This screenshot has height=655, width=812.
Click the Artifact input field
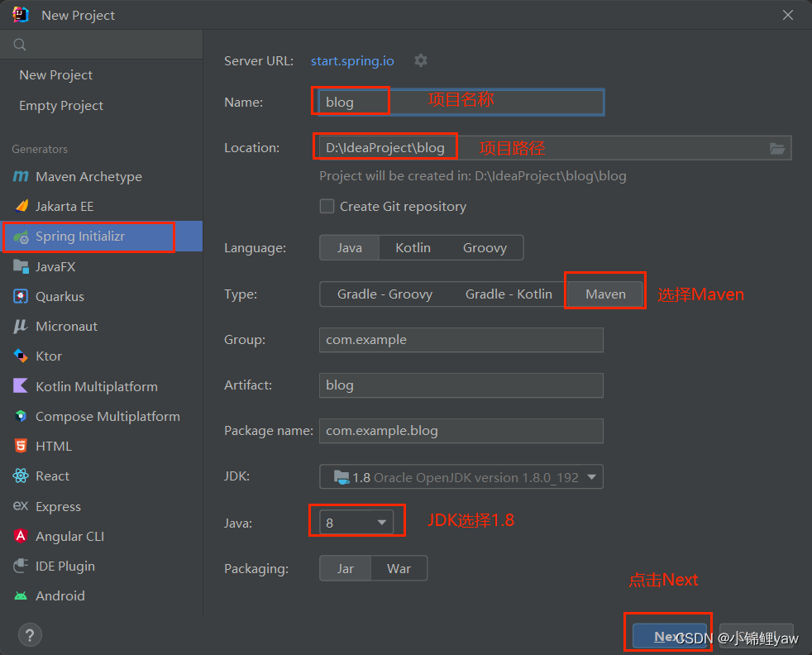point(461,385)
